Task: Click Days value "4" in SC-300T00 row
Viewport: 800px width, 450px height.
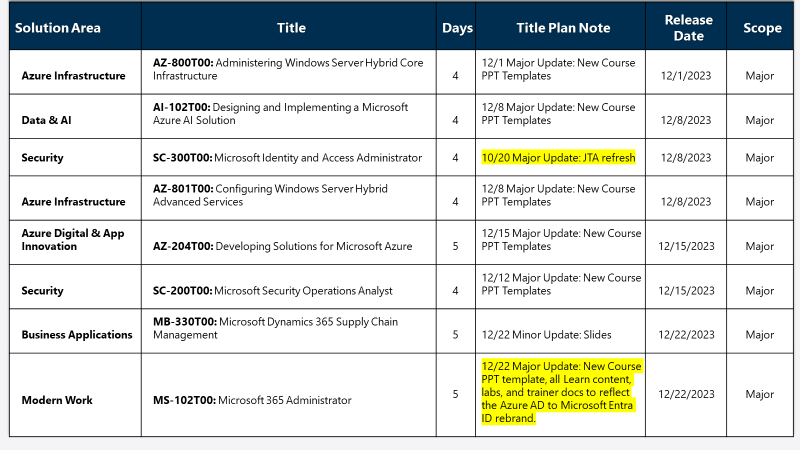Action: point(455,158)
